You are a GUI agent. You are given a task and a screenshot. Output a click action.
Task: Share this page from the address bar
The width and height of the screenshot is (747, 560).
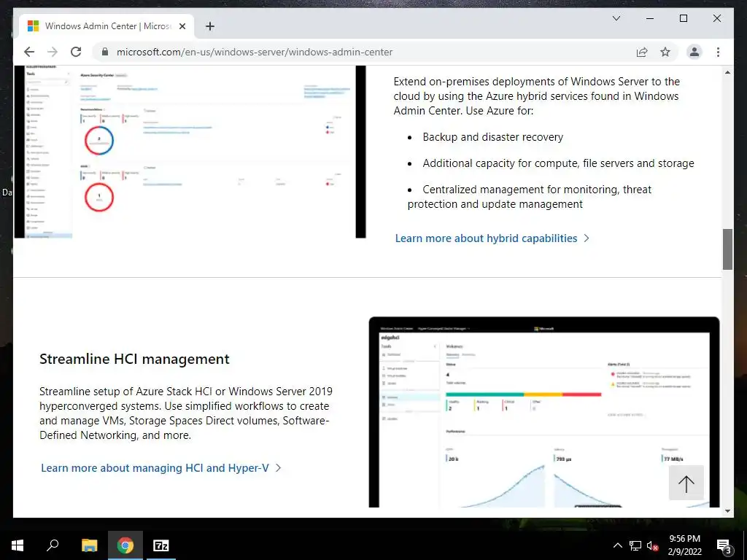(642, 52)
